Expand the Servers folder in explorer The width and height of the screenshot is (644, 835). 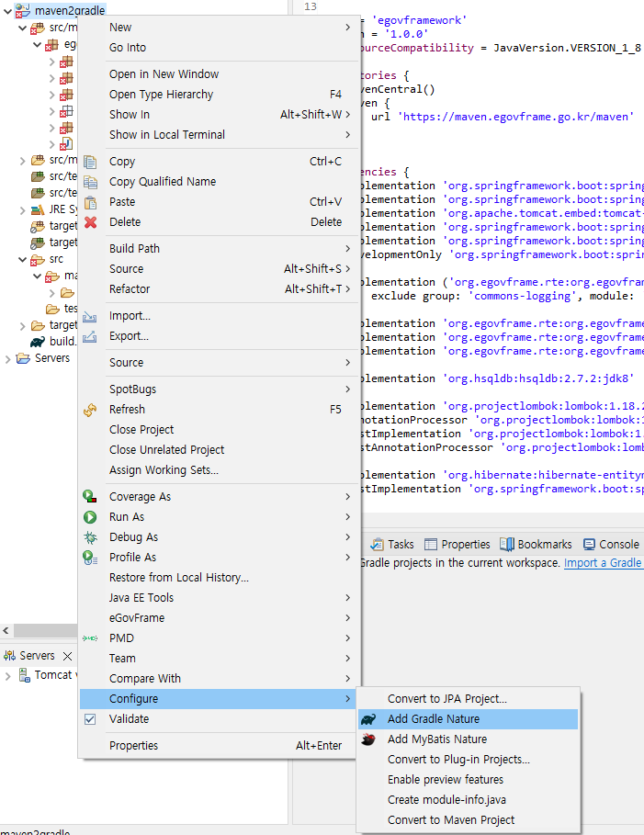coord(8,358)
